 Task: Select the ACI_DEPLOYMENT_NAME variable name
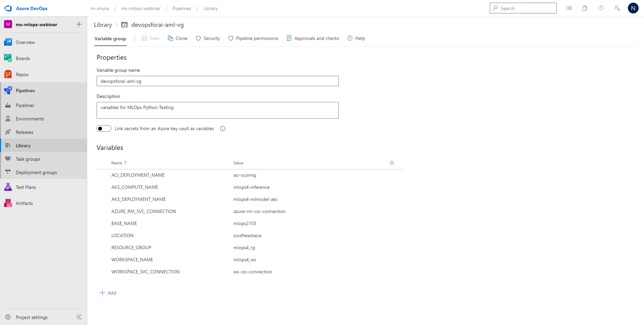[138, 175]
